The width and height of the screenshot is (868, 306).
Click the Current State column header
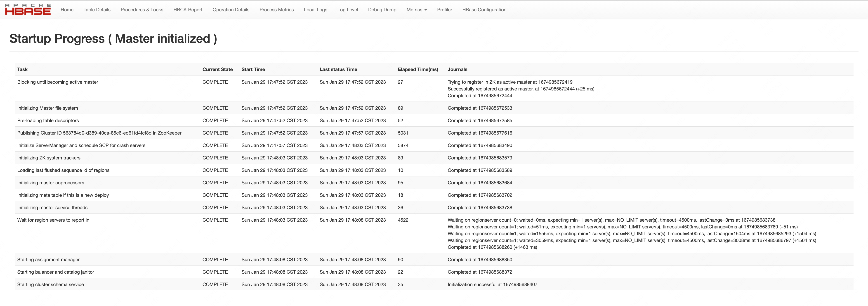point(217,69)
